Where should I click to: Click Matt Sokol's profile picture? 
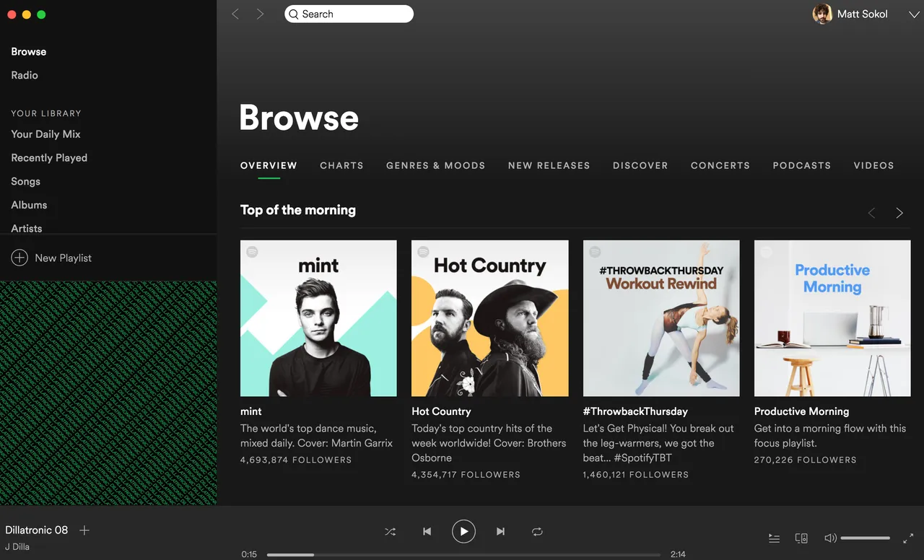822,14
